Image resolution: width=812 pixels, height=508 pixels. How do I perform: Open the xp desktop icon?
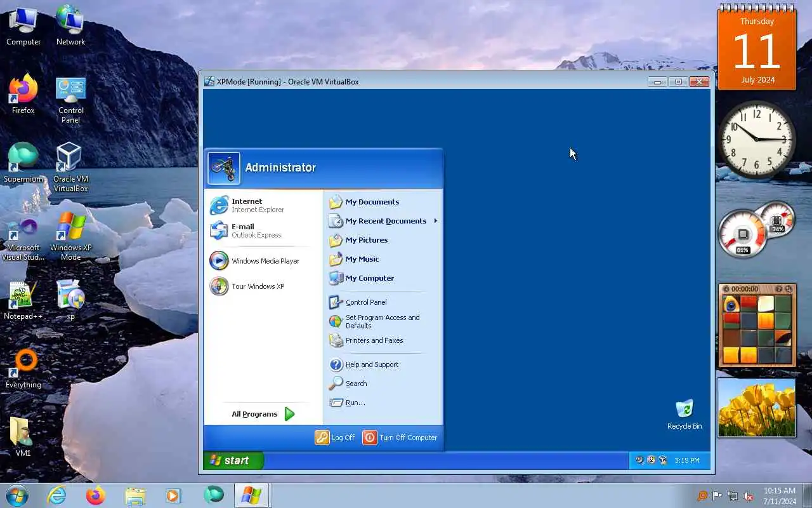pyautogui.click(x=70, y=300)
